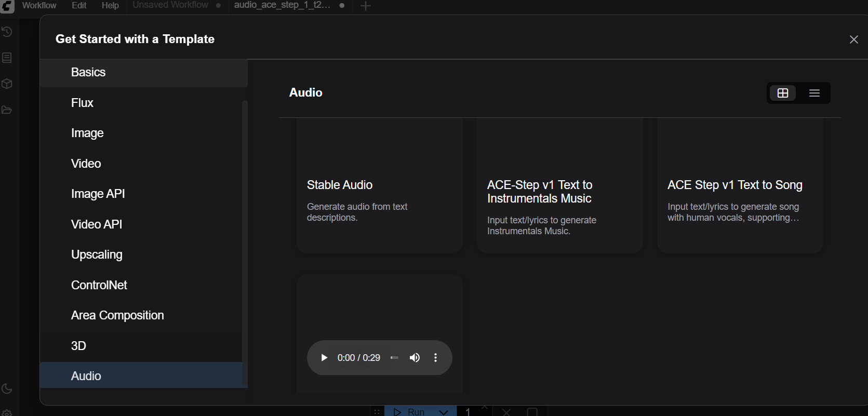Expand the Run button dropdown arrow
Screen dimensions: 868x416
pyautogui.click(x=444, y=412)
